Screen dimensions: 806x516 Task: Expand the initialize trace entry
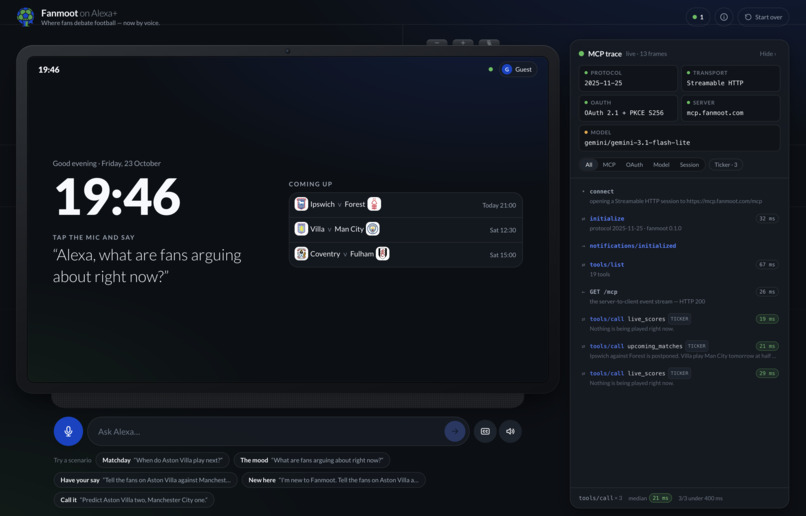[680, 223]
